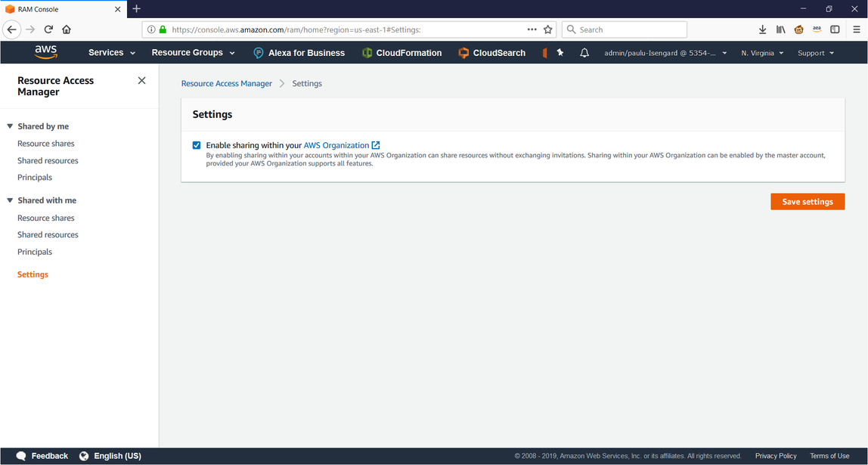
Task: Click the Feedback speech bubble
Action: [x=21, y=456]
